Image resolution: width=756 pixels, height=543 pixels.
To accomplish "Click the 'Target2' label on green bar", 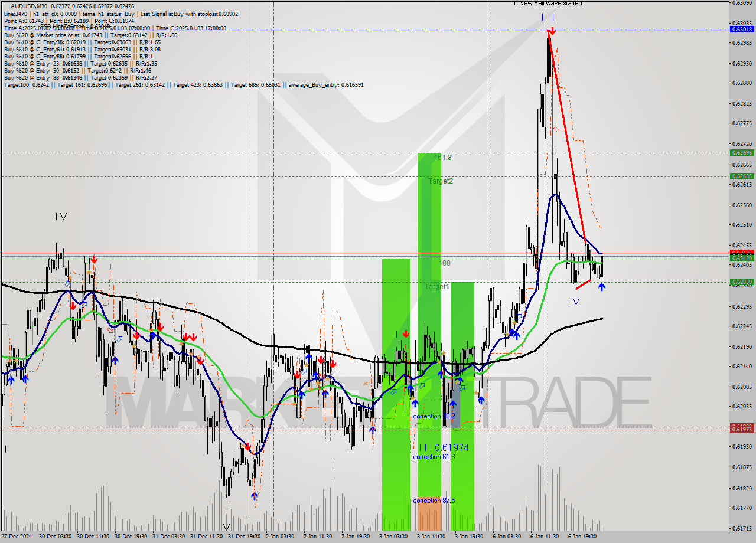I will coord(441,181).
